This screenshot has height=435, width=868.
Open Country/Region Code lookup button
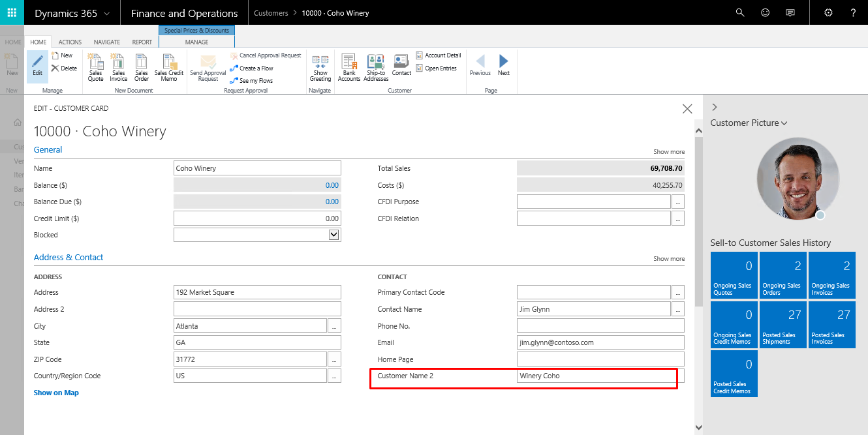pos(334,376)
